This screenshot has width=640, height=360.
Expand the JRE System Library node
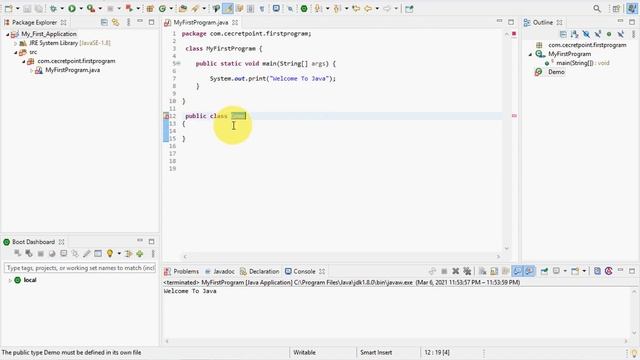[16, 43]
